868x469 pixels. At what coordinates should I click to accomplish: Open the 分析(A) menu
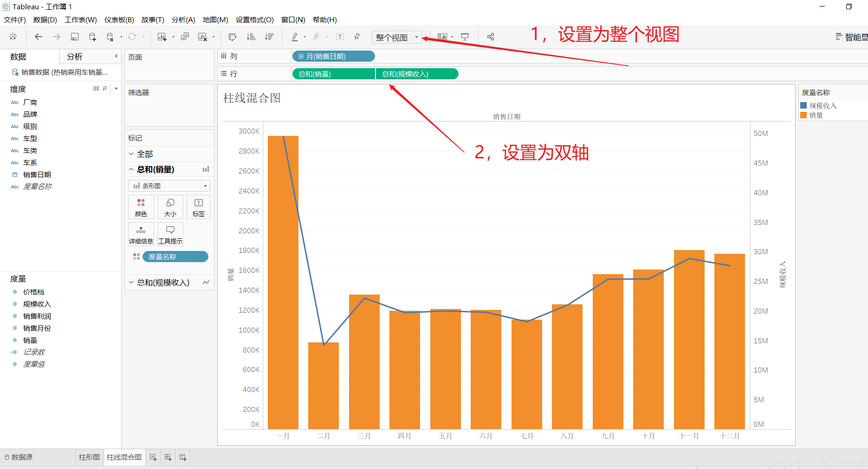pos(183,20)
